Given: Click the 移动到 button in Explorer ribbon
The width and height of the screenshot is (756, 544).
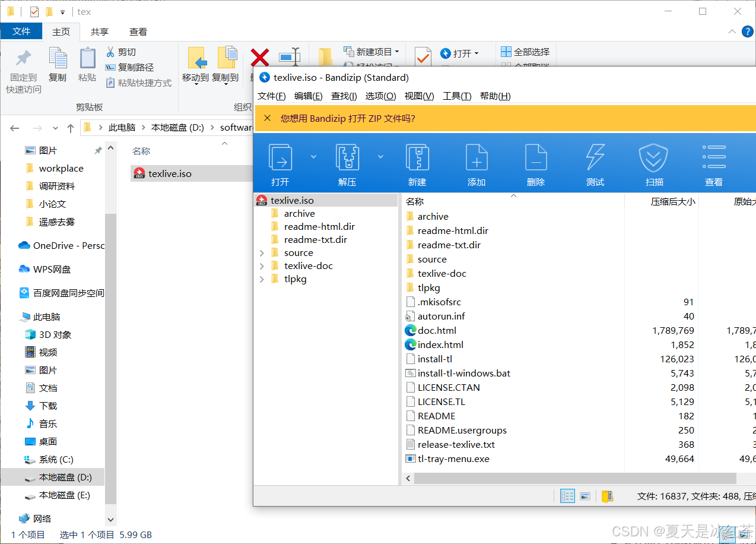Looking at the screenshot, I should pos(195,65).
